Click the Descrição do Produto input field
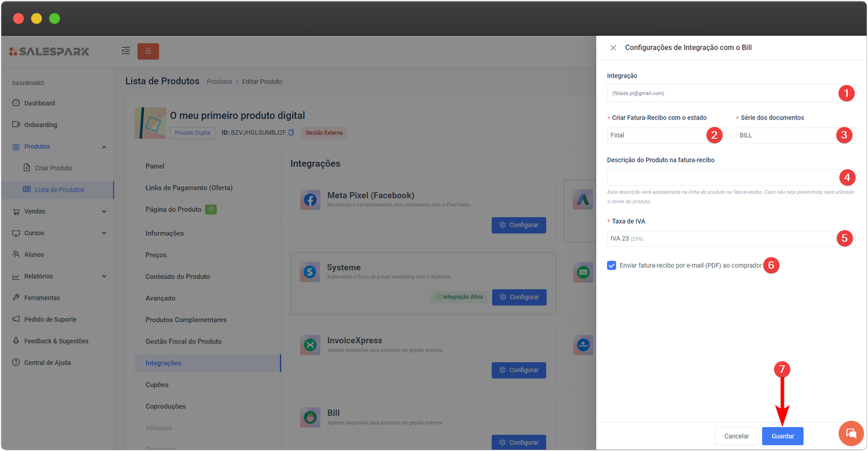868x451 pixels. (x=722, y=177)
